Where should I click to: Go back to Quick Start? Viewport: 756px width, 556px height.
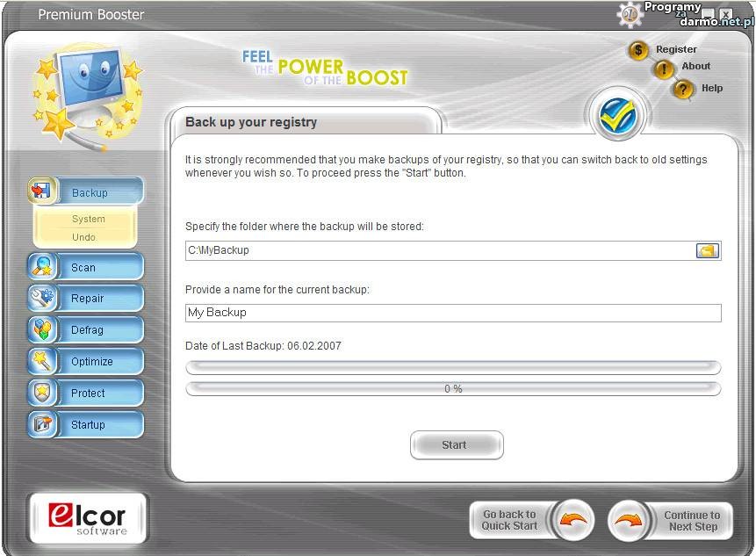point(531,521)
